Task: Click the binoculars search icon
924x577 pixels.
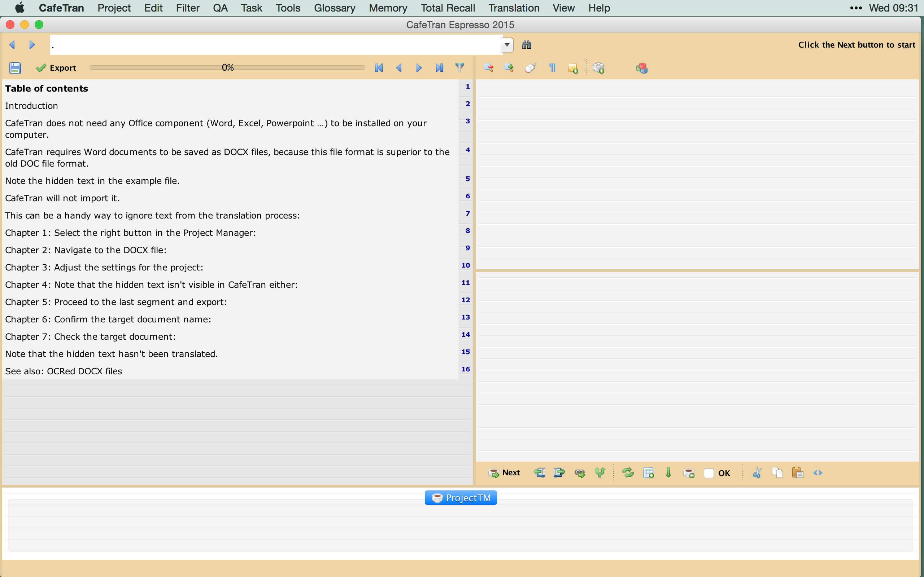Action: 527,45
